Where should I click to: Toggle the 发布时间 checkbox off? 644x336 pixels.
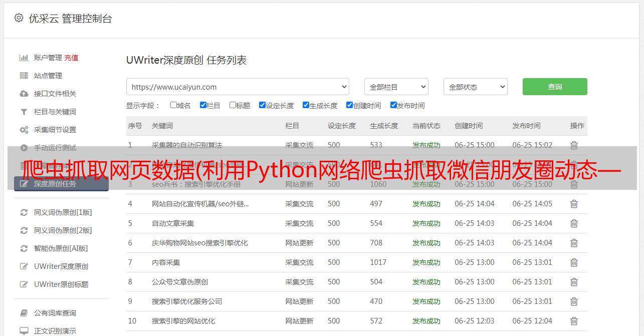pos(393,105)
